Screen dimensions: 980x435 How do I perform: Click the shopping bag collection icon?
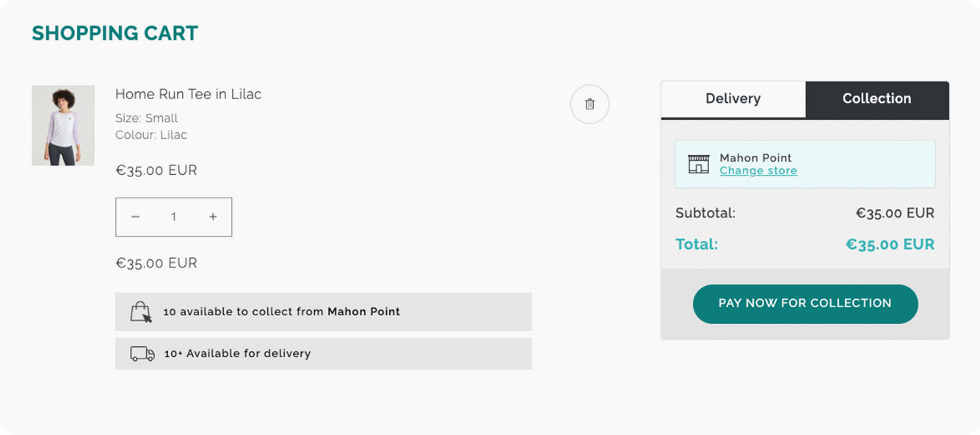(141, 312)
